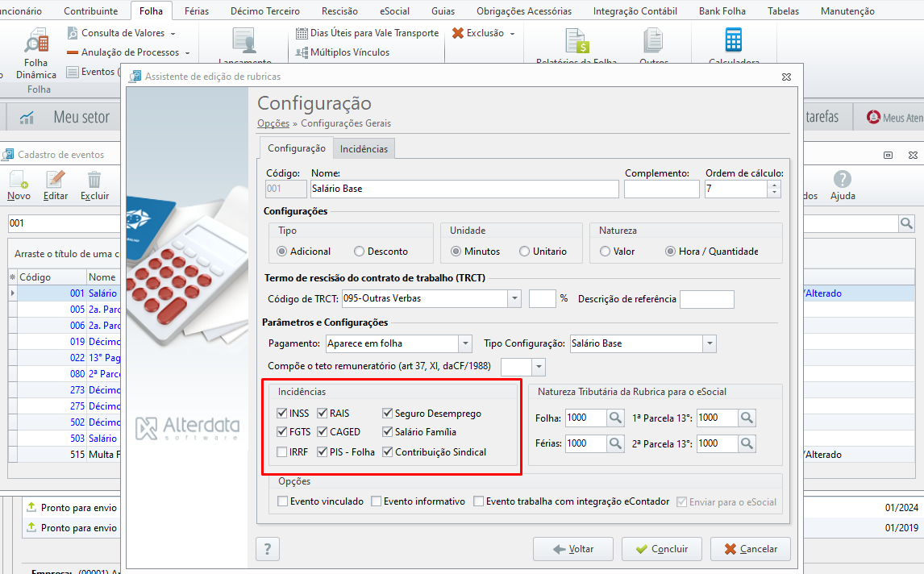Expand the Código de TRCT dropdown
Screen dimensions: 924x574
coord(514,299)
